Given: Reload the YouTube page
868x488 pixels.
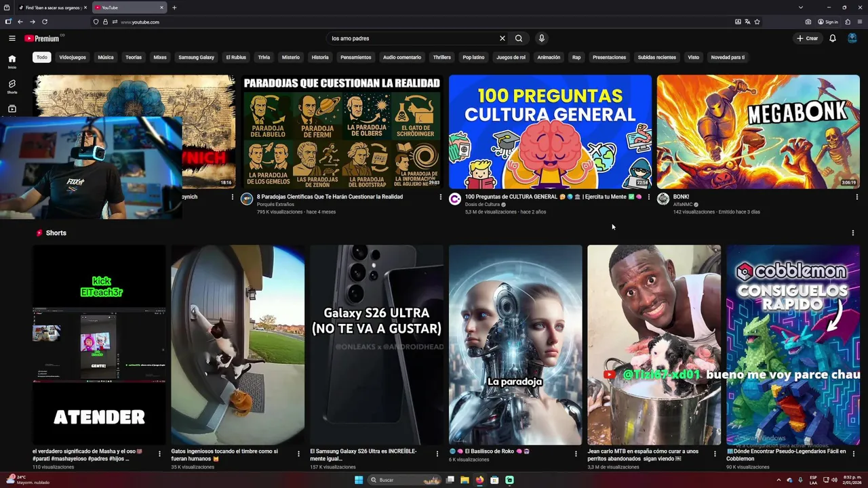Looking at the screenshot, I should click(x=45, y=22).
